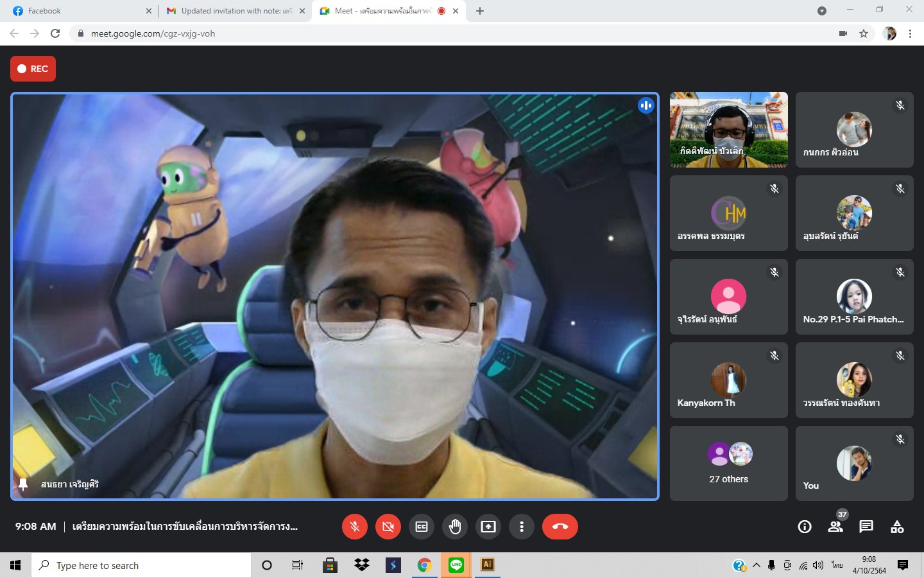Raise hand in the meeting
The image size is (924, 578).
point(455,527)
